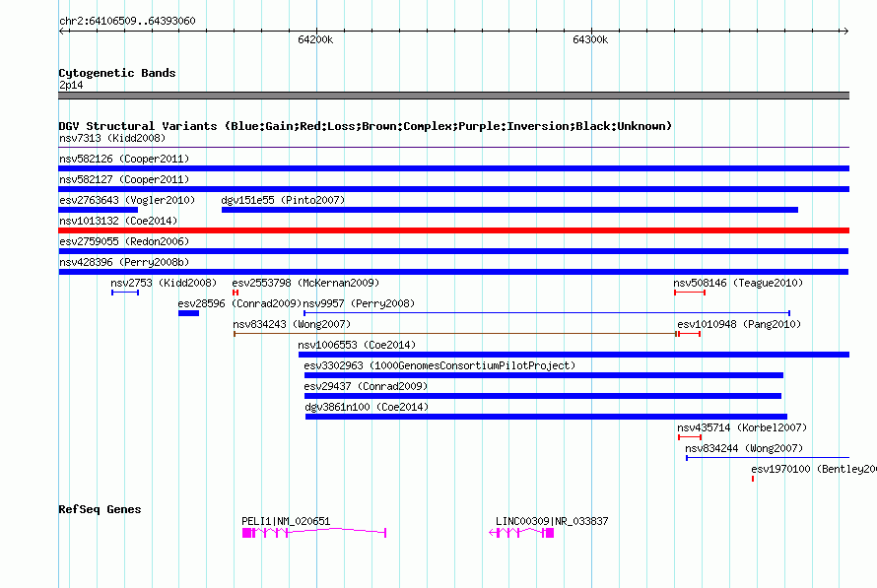This screenshot has height=588, width=877.
Task: Click blue bar of nsv428396
Action: click(x=453, y=272)
